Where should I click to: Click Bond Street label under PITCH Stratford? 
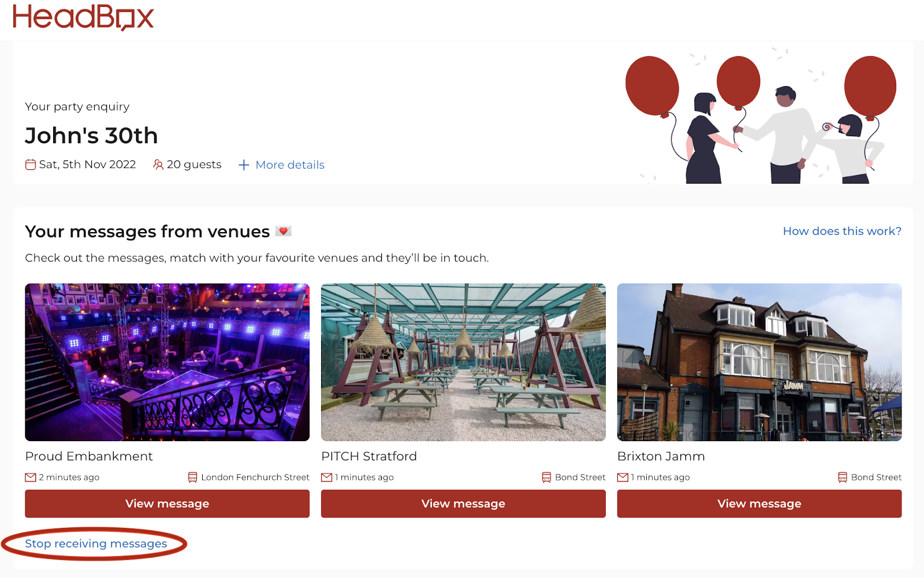coord(580,478)
